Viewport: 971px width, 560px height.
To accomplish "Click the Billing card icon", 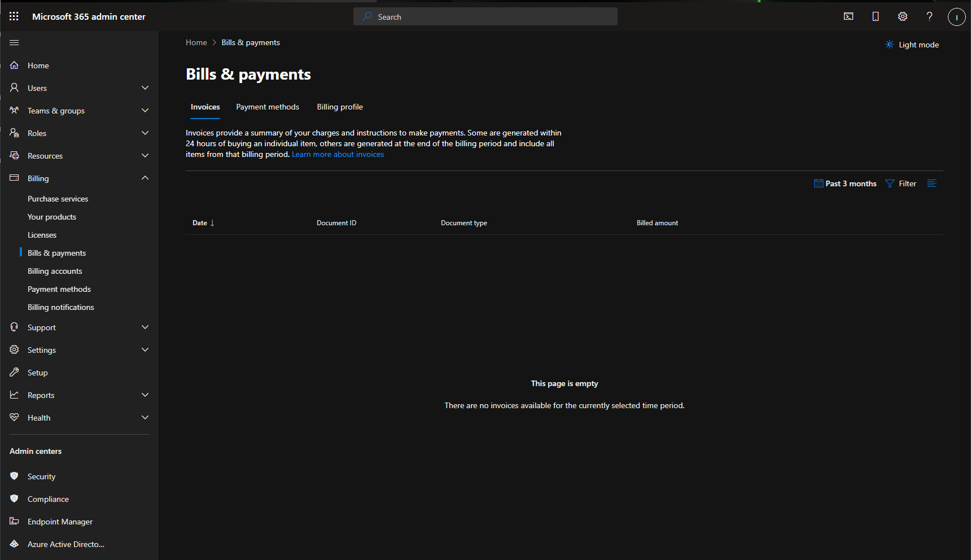I will [14, 178].
